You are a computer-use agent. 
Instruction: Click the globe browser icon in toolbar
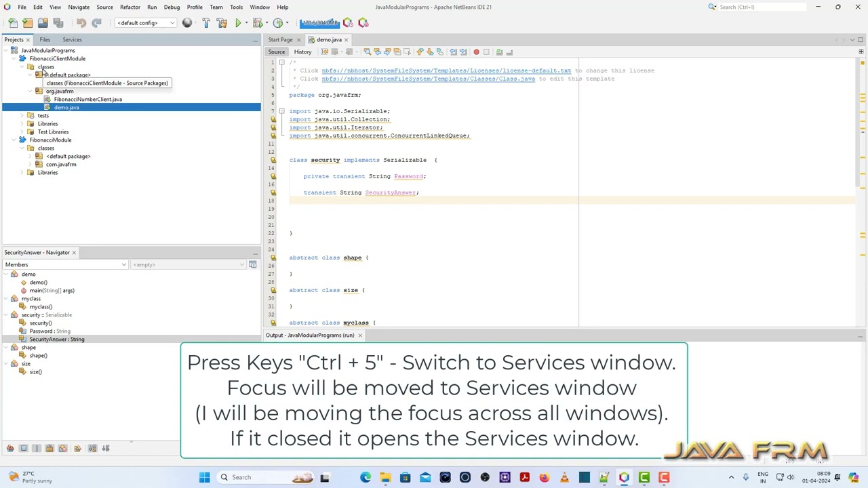187,23
